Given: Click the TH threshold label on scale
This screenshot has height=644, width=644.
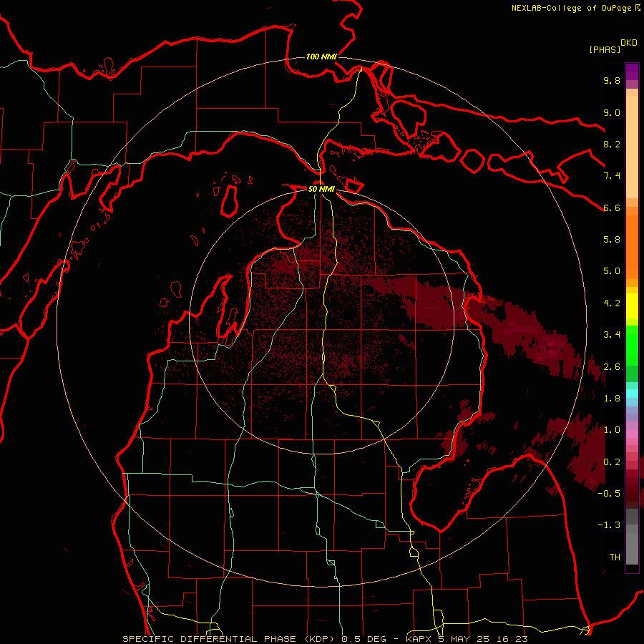Looking at the screenshot, I should 615,557.
